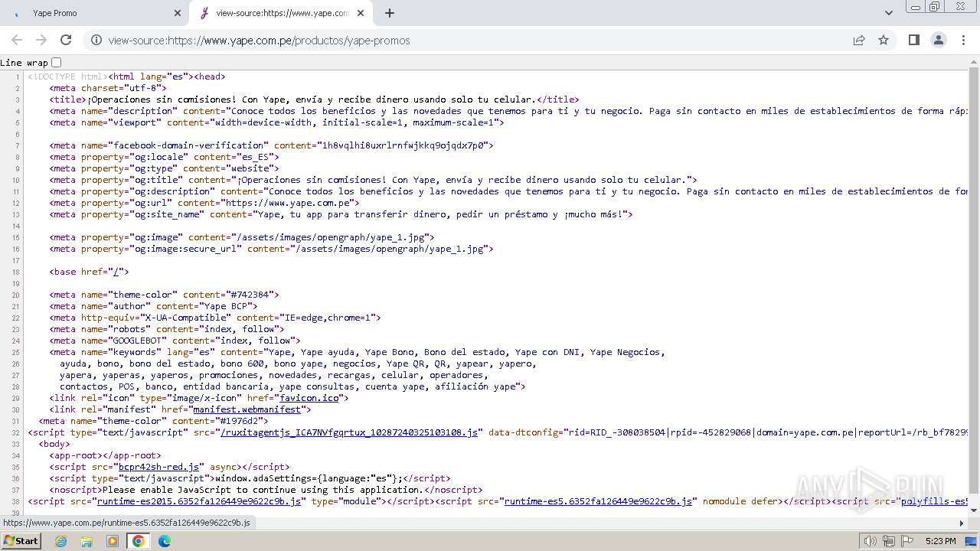The height and width of the screenshot is (551, 980).
Task: Open the profile avatar menu
Action: pyautogui.click(x=938, y=41)
